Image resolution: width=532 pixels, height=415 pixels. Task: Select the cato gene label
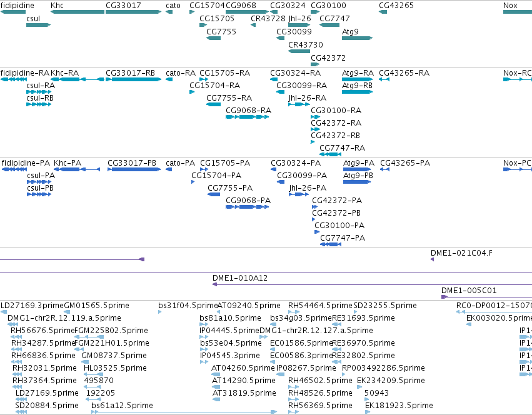173,6
